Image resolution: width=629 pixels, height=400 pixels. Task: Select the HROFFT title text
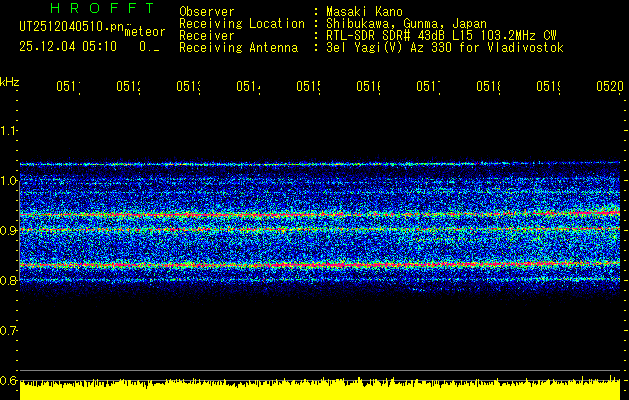(x=103, y=8)
